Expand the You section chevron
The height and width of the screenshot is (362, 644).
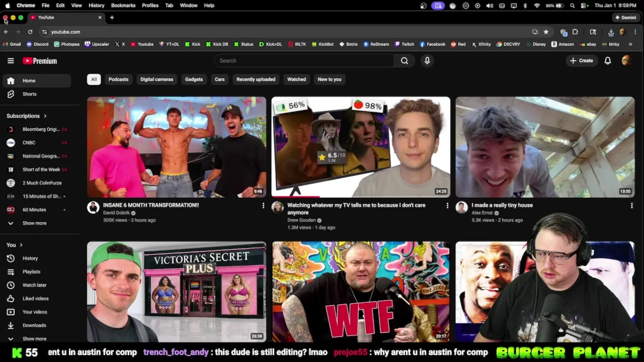[21, 245]
